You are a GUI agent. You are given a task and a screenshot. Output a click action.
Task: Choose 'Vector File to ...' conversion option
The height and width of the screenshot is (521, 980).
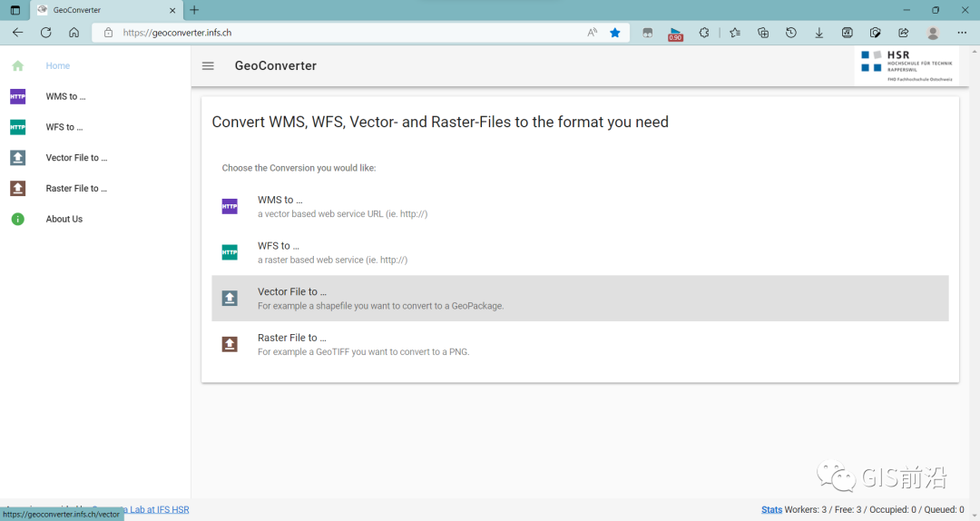click(580, 299)
